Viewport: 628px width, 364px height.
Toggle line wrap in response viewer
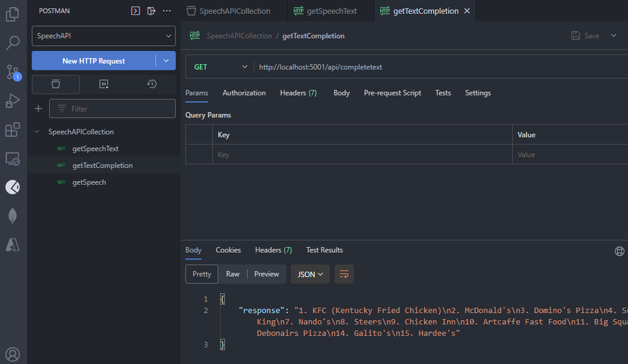344,274
